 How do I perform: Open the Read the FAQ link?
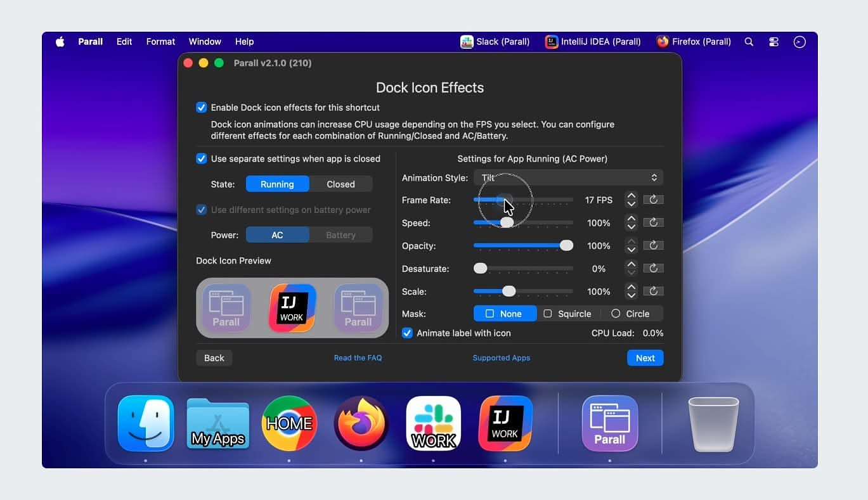[x=358, y=358]
